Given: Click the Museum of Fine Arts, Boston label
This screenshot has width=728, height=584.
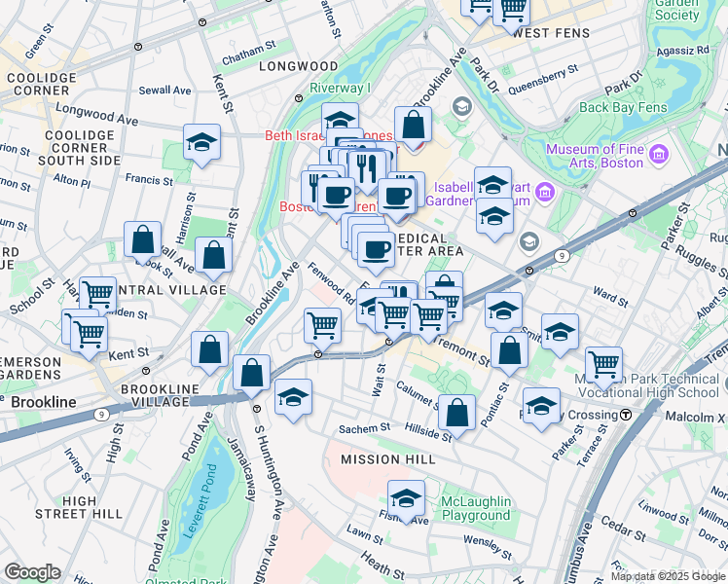Looking at the screenshot, I should coord(595,156).
